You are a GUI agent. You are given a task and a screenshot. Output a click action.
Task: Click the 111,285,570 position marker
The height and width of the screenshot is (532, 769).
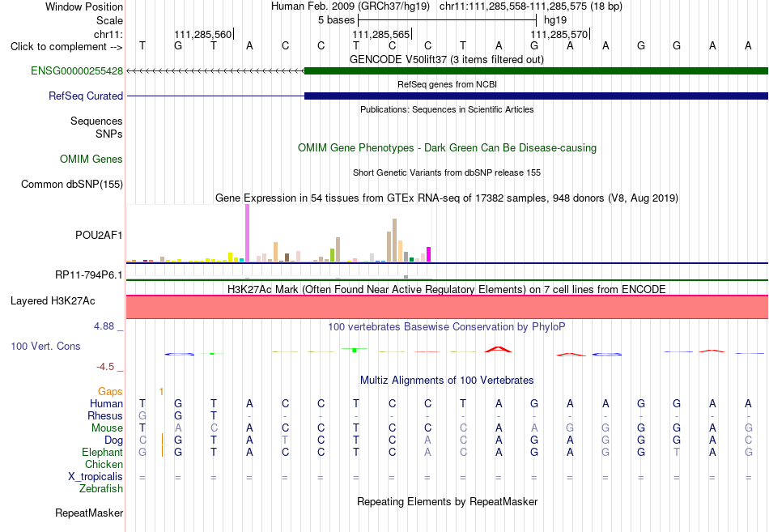pyautogui.click(x=560, y=34)
